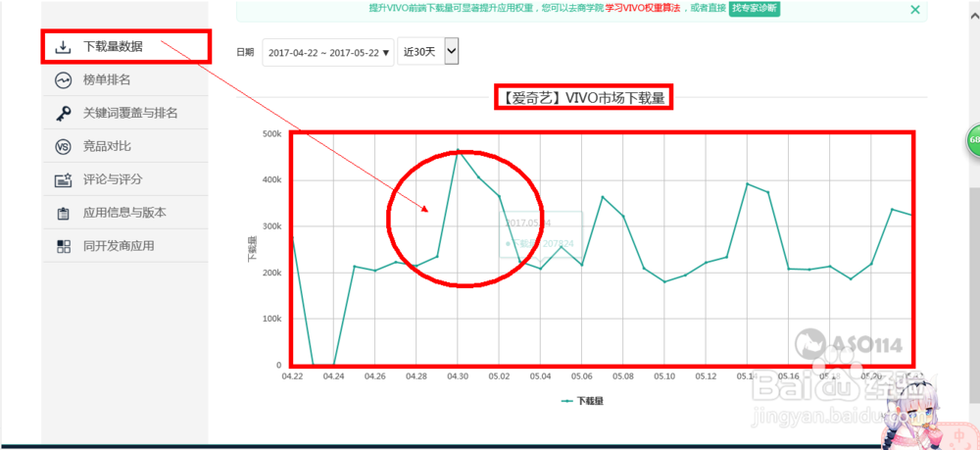Click the 找专家诊断 button
The width and height of the screenshot is (980, 450).
pos(755,8)
